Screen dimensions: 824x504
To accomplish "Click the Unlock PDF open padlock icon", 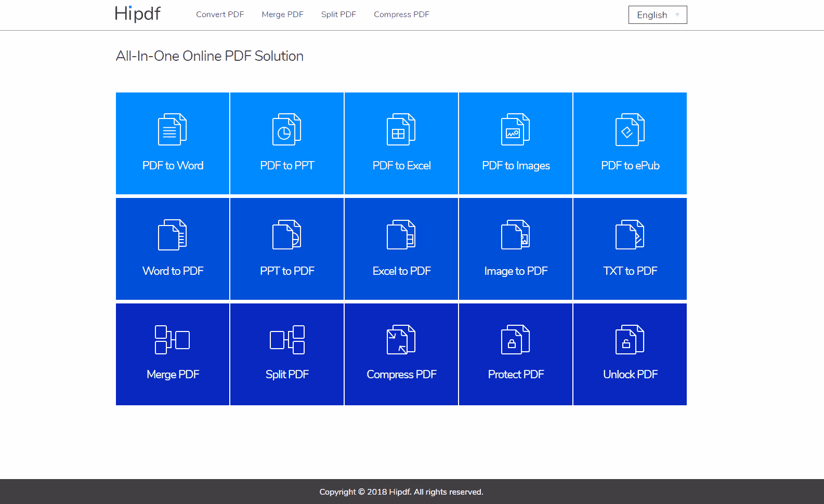I will pyautogui.click(x=630, y=340).
